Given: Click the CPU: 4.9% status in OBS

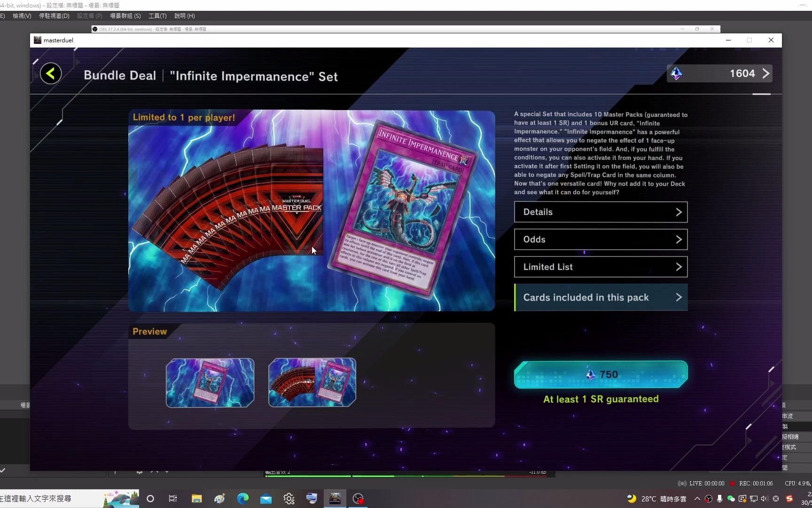Looking at the screenshot, I should pos(797,483).
